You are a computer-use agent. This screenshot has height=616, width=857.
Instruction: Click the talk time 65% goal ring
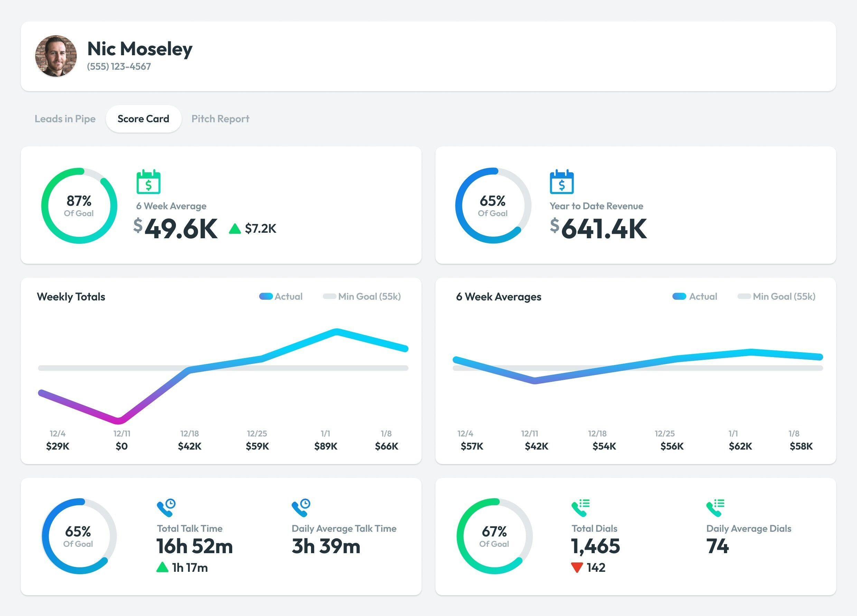tap(79, 536)
